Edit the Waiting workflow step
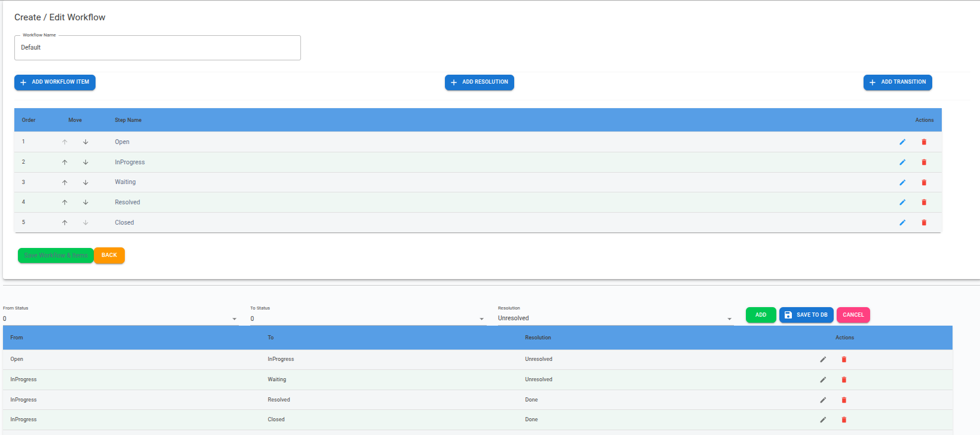Screen dimensions: 980x435 pyautogui.click(x=902, y=182)
